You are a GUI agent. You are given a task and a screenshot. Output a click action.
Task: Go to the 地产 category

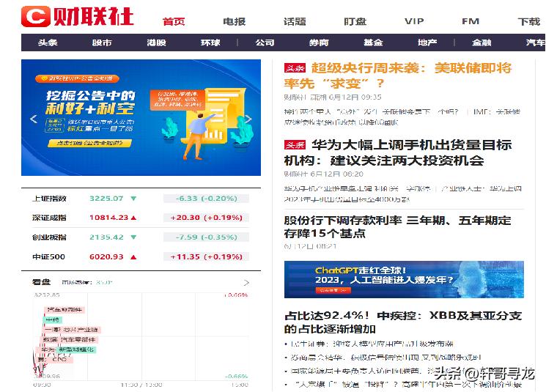[427, 42]
